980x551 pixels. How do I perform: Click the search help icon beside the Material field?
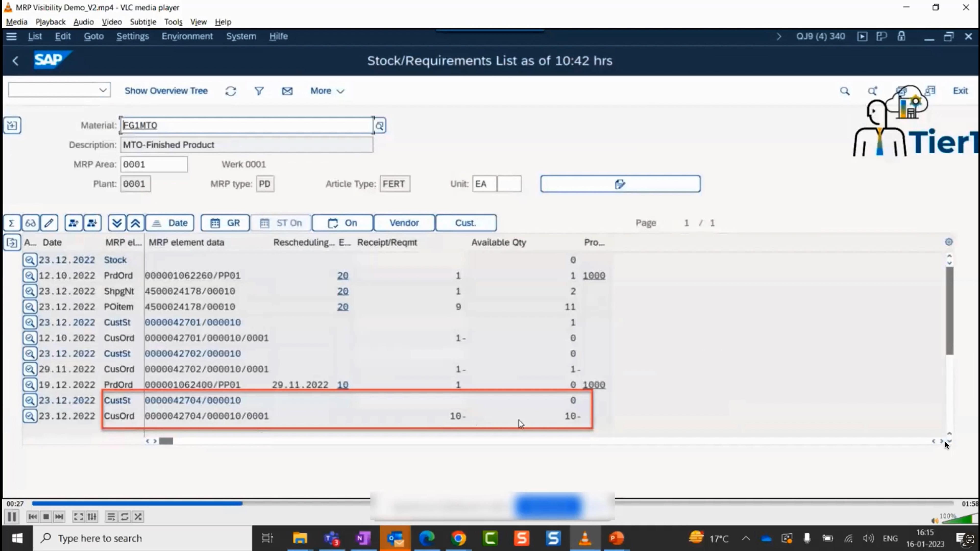(380, 126)
